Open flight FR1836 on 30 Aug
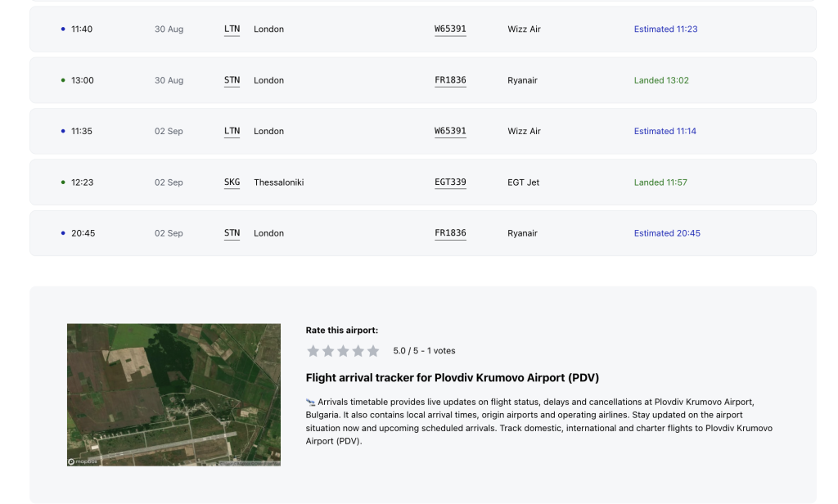838x504 pixels. click(x=451, y=81)
